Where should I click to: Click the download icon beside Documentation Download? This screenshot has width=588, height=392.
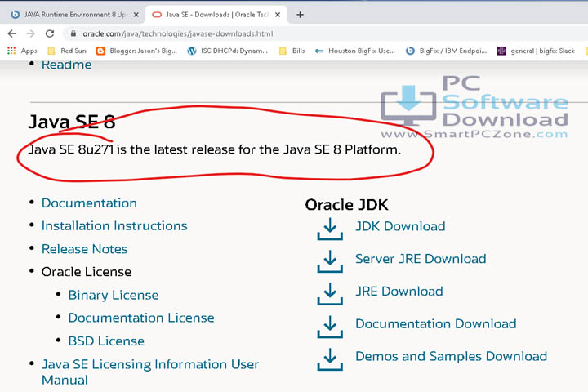point(330,327)
